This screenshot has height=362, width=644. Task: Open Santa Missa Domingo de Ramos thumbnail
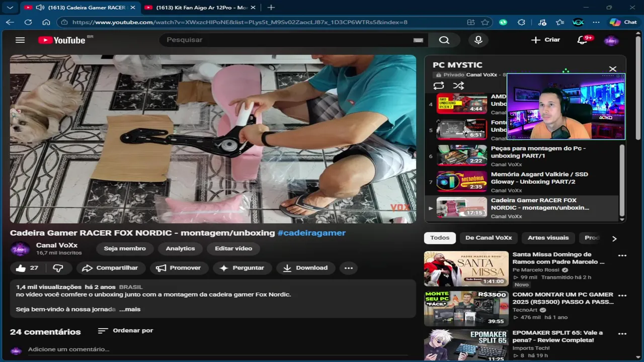466,269
